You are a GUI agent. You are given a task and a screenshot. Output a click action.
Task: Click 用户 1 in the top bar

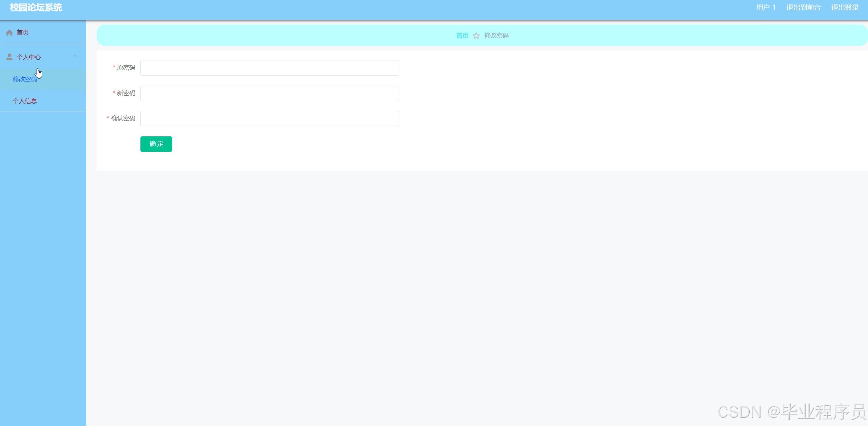point(766,8)
